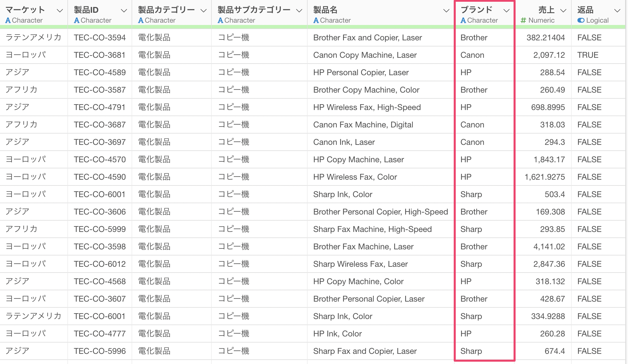
Task: Open the 売上 column dropdown arrow
Action: click(x=563, y=11)
